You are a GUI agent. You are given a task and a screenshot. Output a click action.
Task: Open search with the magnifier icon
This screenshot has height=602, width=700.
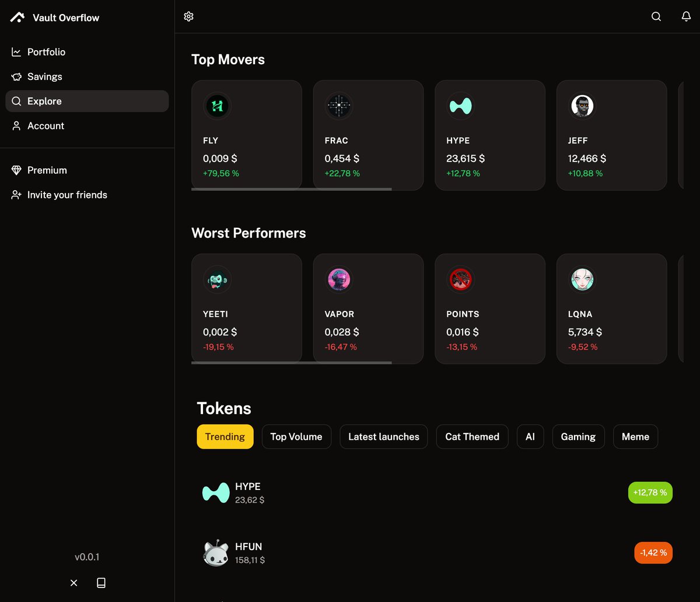(656, 16)
